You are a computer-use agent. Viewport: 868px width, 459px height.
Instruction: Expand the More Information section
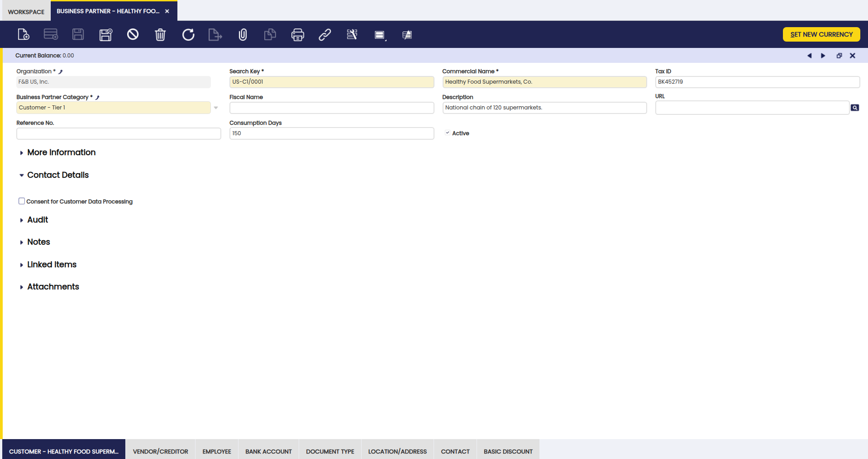61,152
